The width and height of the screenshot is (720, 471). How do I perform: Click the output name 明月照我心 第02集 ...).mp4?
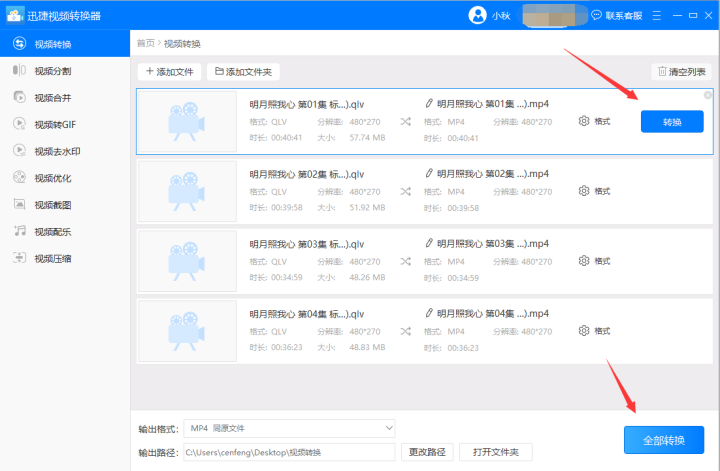pyautogui.click(x=493, y=174)
